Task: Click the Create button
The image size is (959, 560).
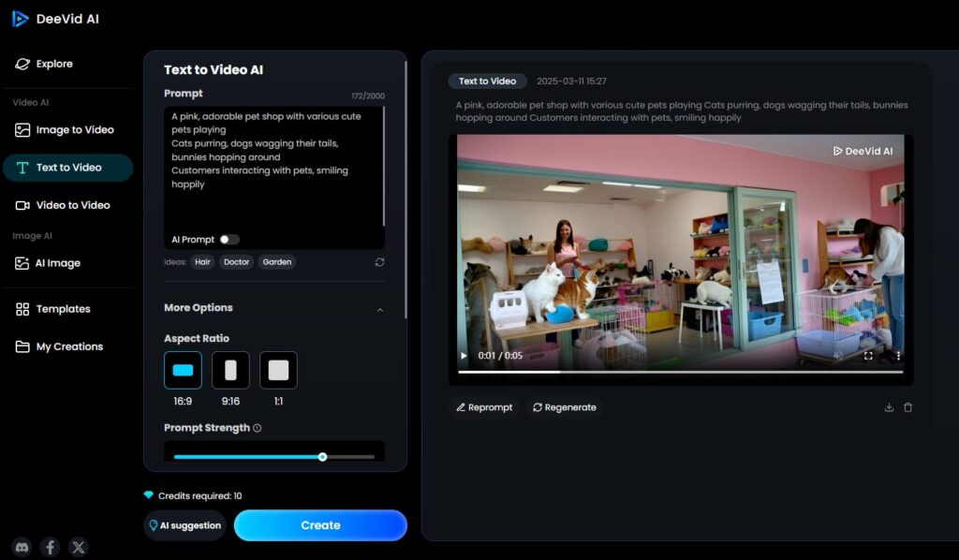Action: click(320, 525)
